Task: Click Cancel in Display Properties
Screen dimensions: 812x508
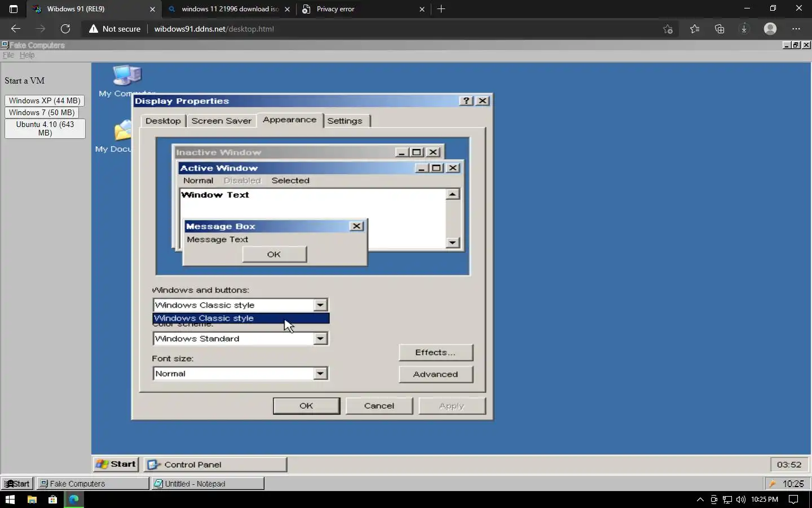Action: [379, 406]
